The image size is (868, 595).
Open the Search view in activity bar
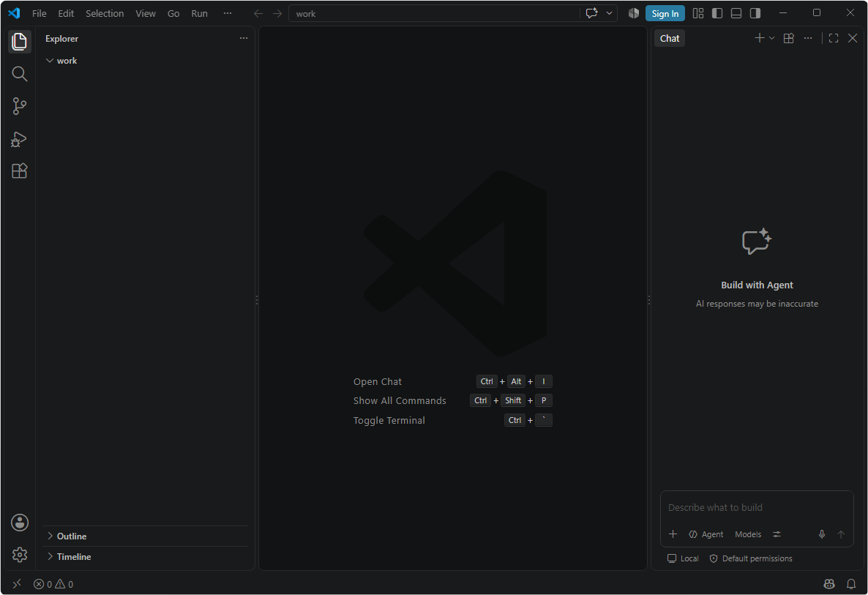(x=19, y=74)
